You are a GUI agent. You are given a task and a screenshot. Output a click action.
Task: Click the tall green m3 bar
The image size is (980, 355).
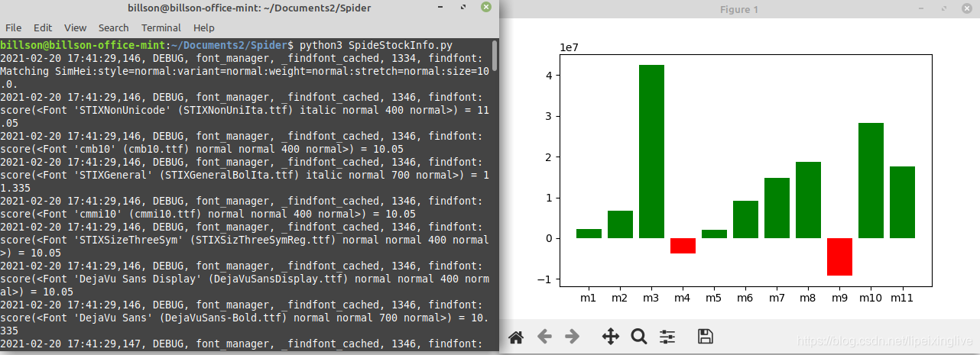(x=651, y=152)
